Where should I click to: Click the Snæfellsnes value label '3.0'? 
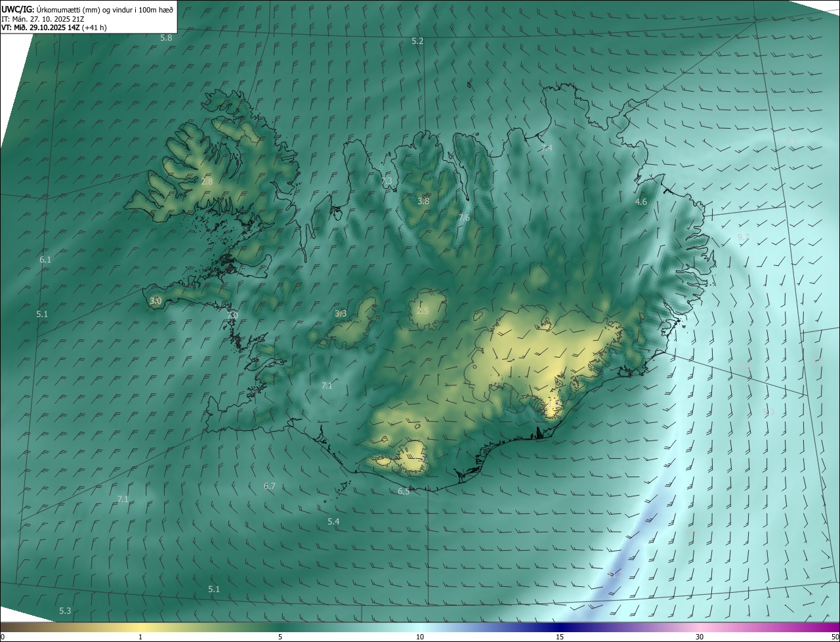pyautogui.click(x=156, y=301)
